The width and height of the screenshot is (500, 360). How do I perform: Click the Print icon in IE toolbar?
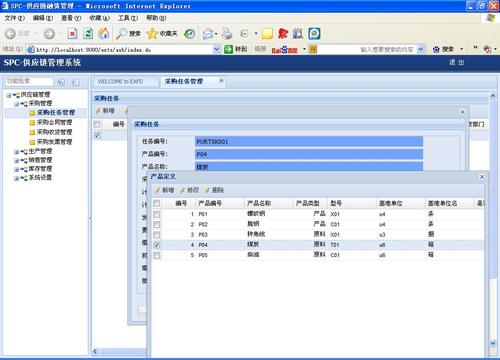[227, 33]
